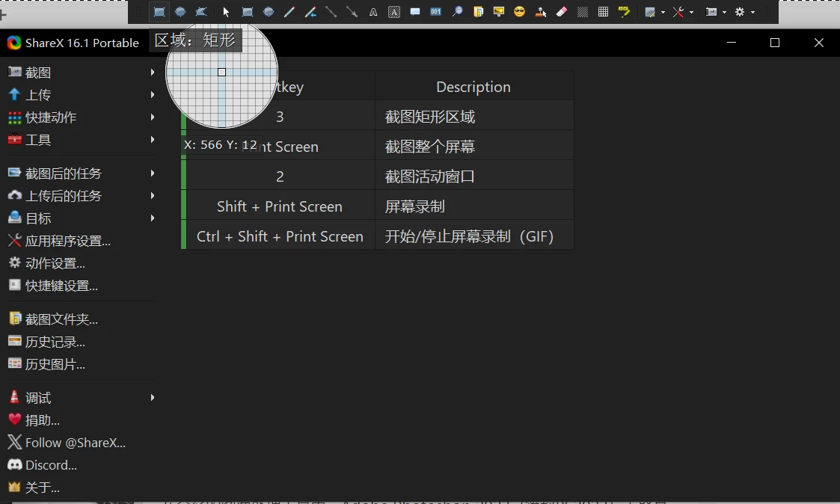Open the shape edit options dropdown
Screen dimensions: 840x504
[654, 12]
